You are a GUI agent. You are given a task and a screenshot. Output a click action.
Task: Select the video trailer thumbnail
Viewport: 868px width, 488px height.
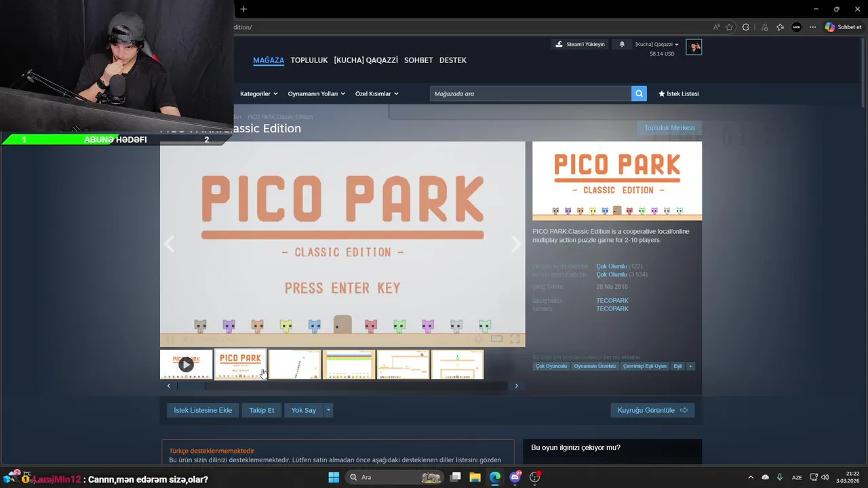pyautogui.click(x=186, y=365)
